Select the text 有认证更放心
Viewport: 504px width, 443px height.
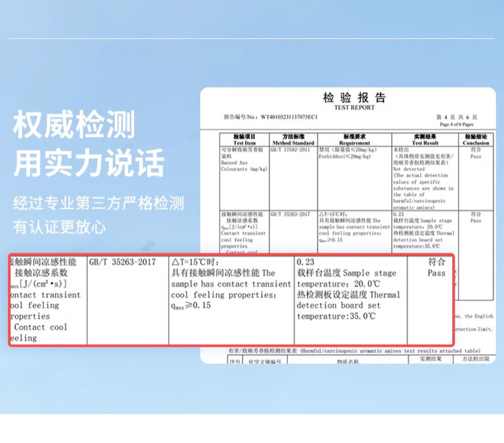59,227
